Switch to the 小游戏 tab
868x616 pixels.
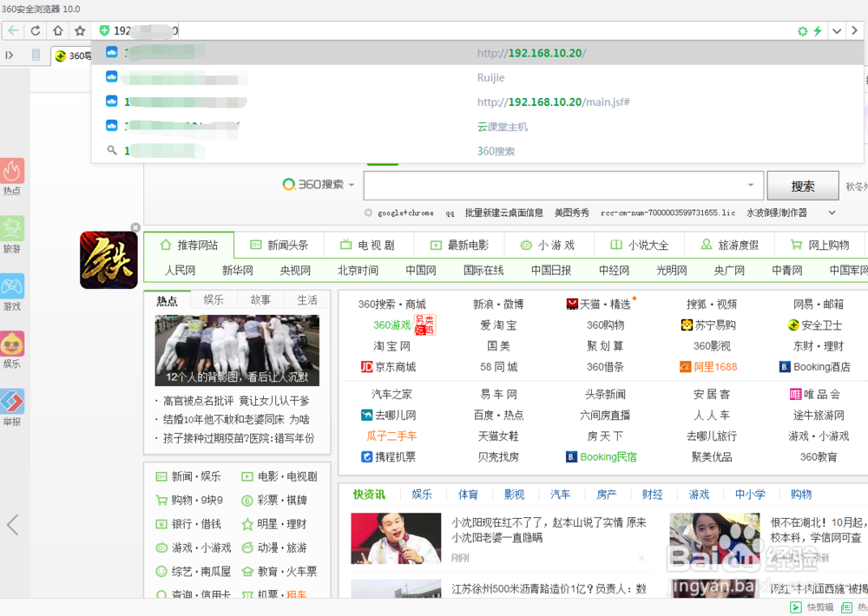pyautogui.click(x=549, y=246)
